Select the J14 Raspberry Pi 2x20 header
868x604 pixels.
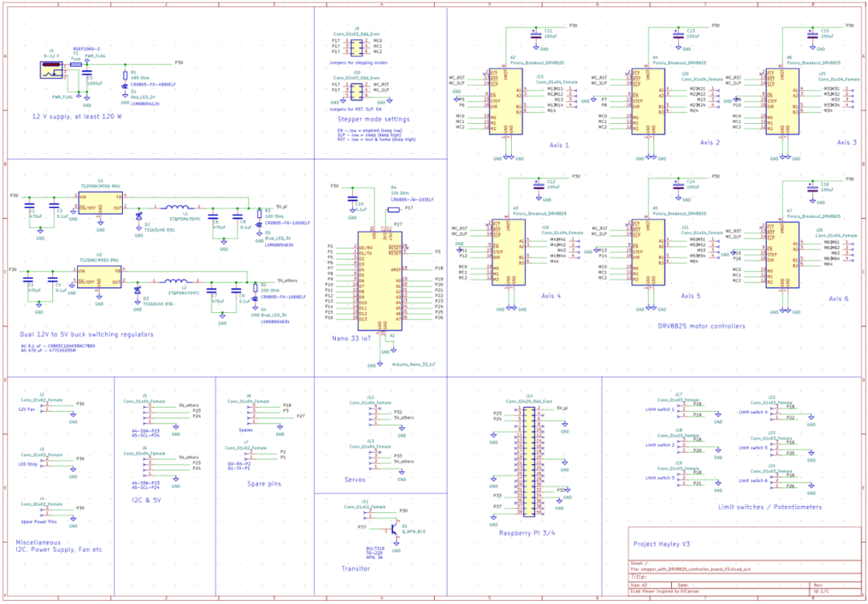(x=529, y=461)
